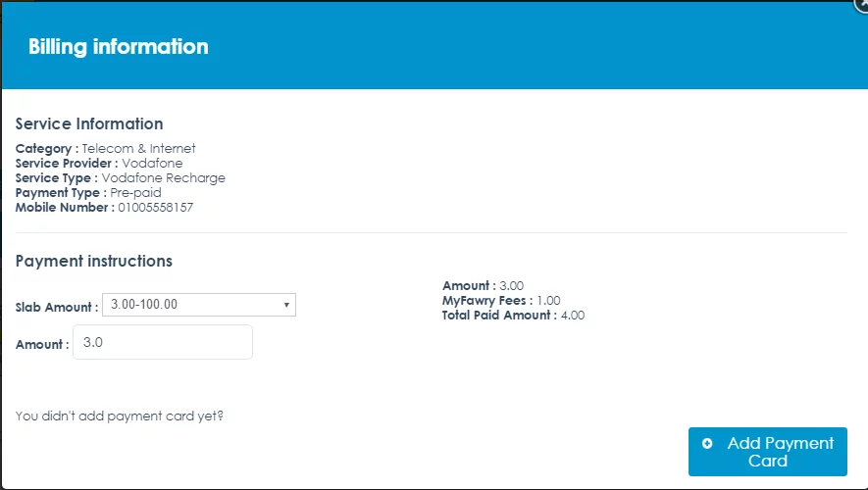Click the Amount 3.00 summary line
This screenshot has width=868, height=490.
pyautogui.click(x=484, y=286)
